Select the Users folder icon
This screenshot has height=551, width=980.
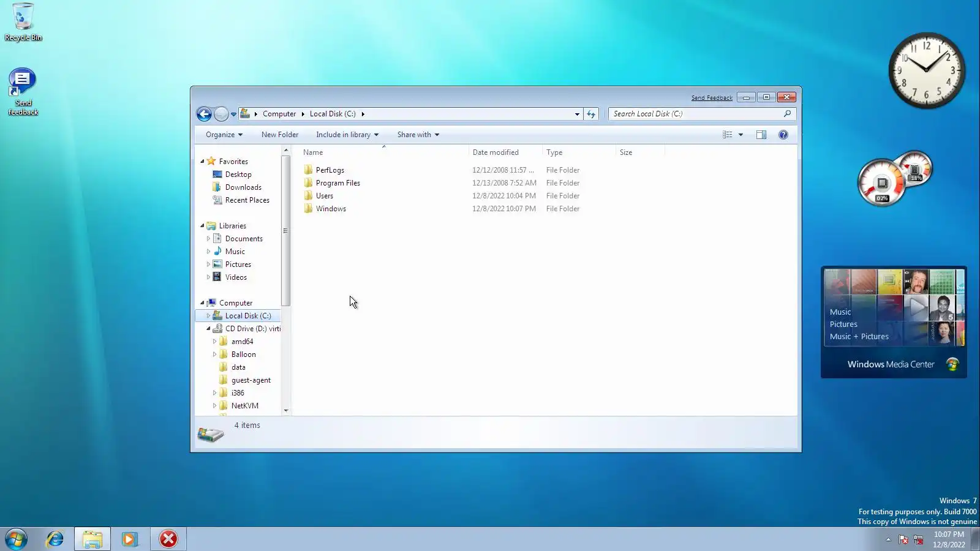[x=308, y=195]
